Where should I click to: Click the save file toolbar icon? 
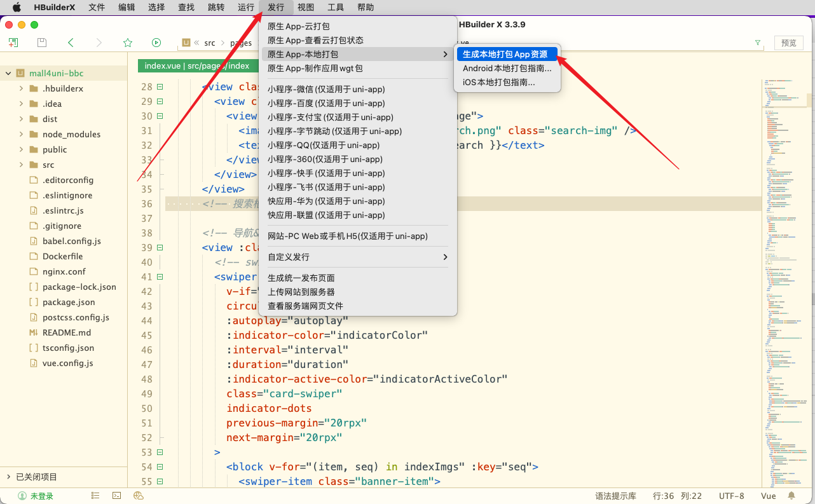point(42,43)
